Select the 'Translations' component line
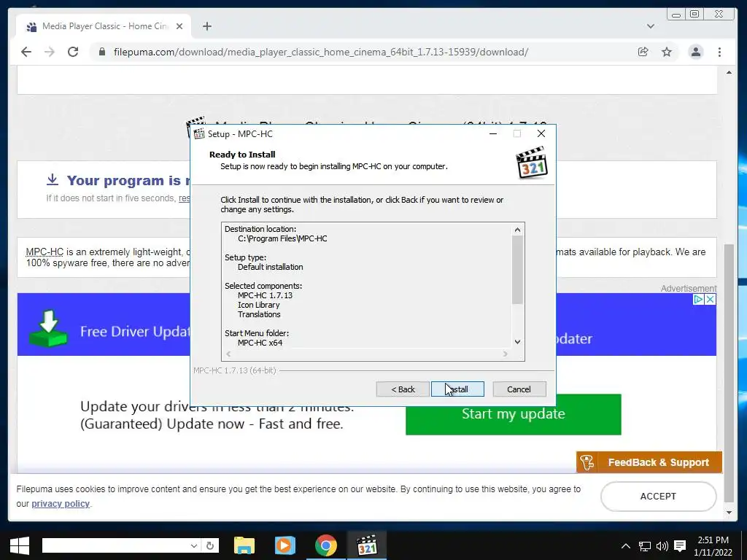Viewport: 747px width, 560px height. pyautogui.click(x=259, y=314)
